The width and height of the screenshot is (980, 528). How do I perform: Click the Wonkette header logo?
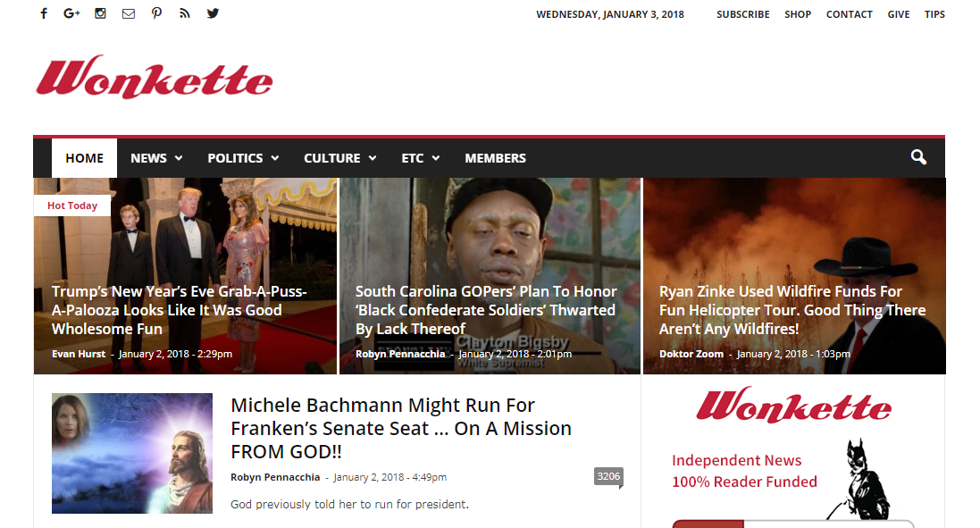coord(155,78)
